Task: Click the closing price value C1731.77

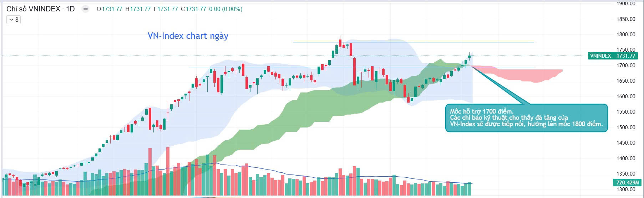Action: tap(193, 9)
